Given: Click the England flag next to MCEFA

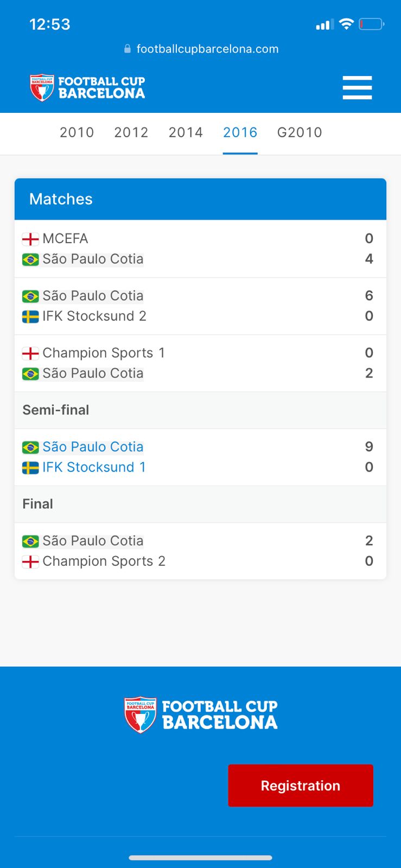Looking at the screenshot, I should (x=30, y=239).
